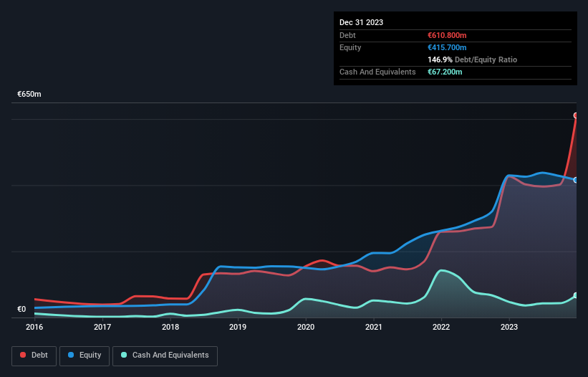Click the 2022 x-axis label

point(441,327)
